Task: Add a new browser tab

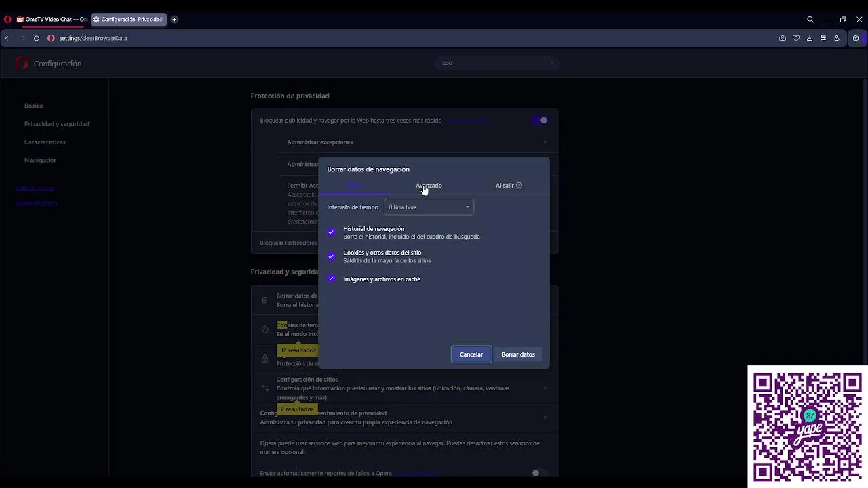Action: coord(174,20)
